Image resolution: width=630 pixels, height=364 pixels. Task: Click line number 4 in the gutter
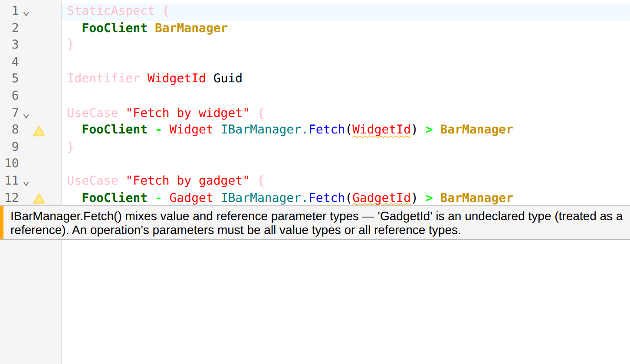pos(15,62)
